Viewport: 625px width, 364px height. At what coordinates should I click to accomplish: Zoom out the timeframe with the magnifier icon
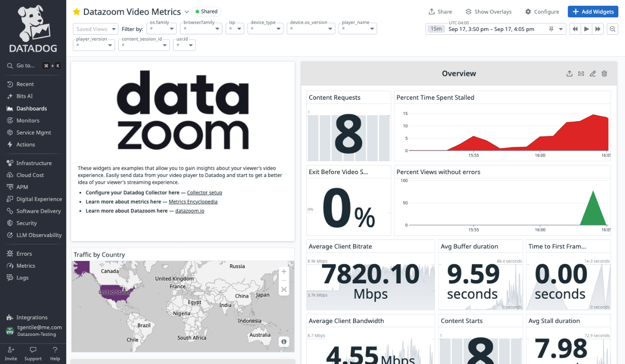[x=613, y=29]
